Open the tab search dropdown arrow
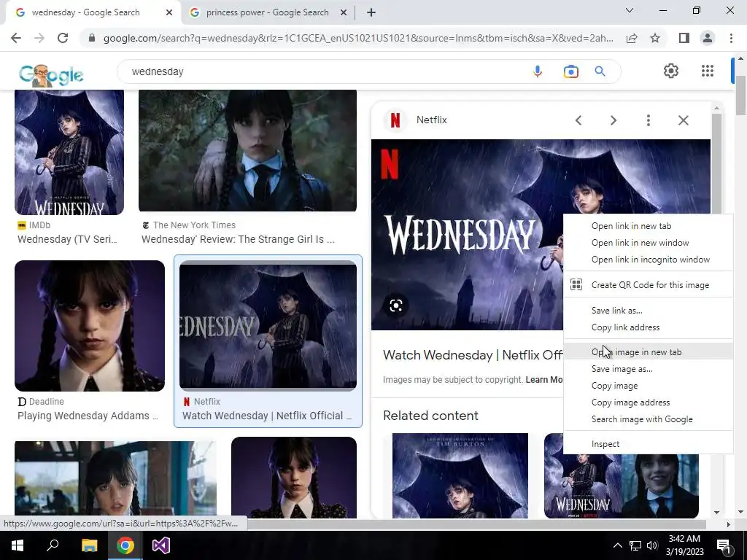 tap(630, 10)
